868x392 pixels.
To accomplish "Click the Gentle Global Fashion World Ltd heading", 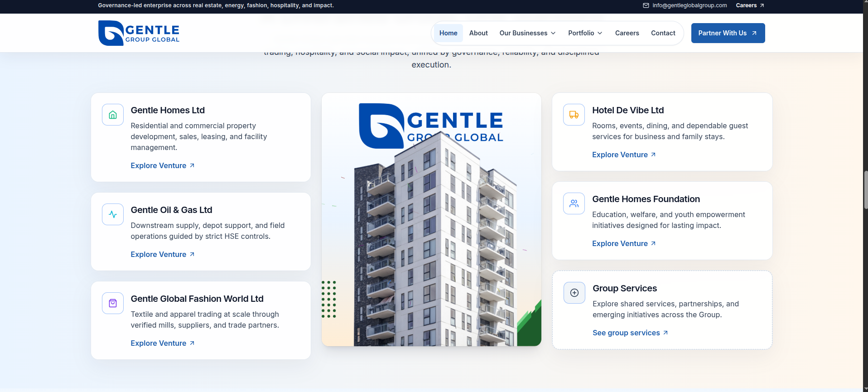I will pos(197,299).
